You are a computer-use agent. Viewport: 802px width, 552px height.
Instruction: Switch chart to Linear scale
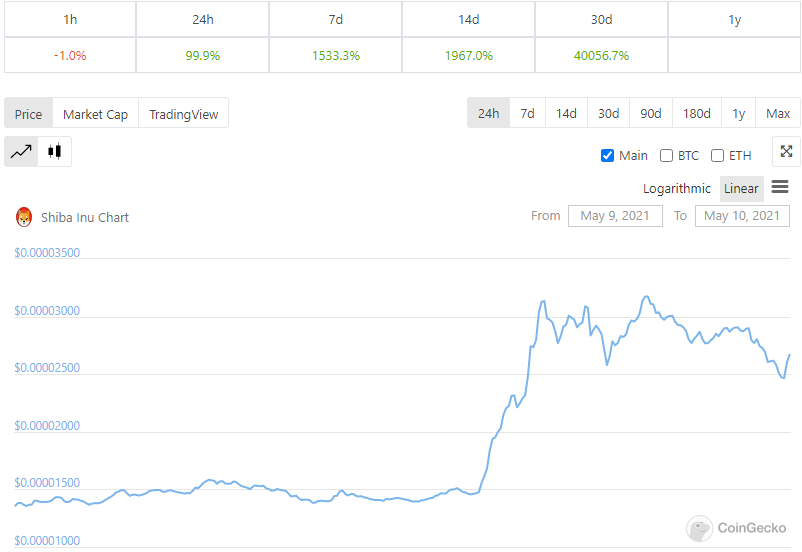(x=741, y=188)
